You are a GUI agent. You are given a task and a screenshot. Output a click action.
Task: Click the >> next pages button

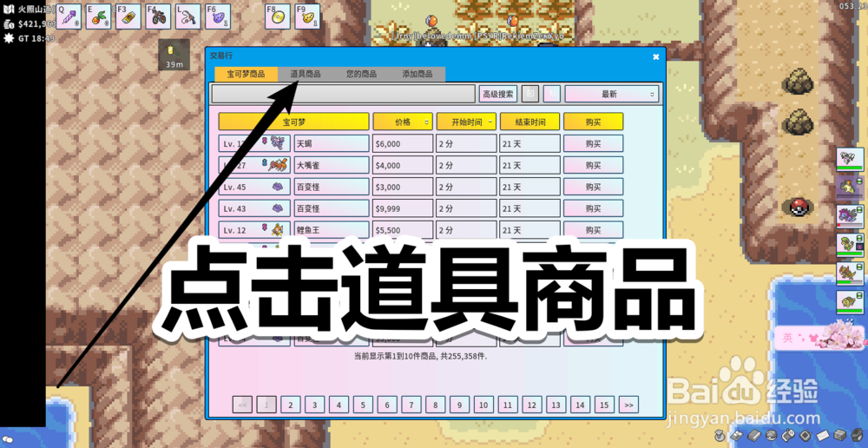pyautogui.click(x=628, y=405)
